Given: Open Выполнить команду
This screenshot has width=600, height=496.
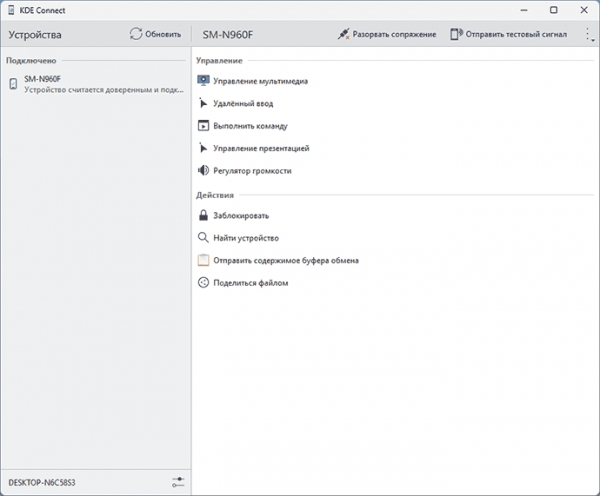Looking at the screenshot, I should [250, 126].
